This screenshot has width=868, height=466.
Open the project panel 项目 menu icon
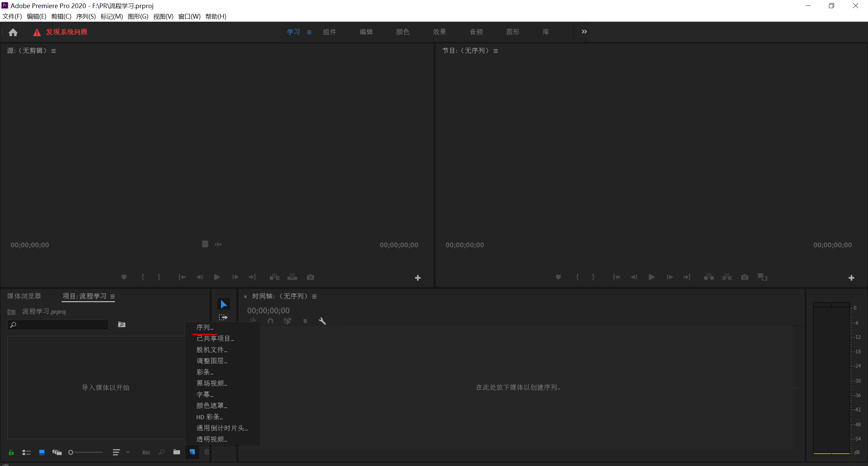pyautogui.click(x=113, y=296)
